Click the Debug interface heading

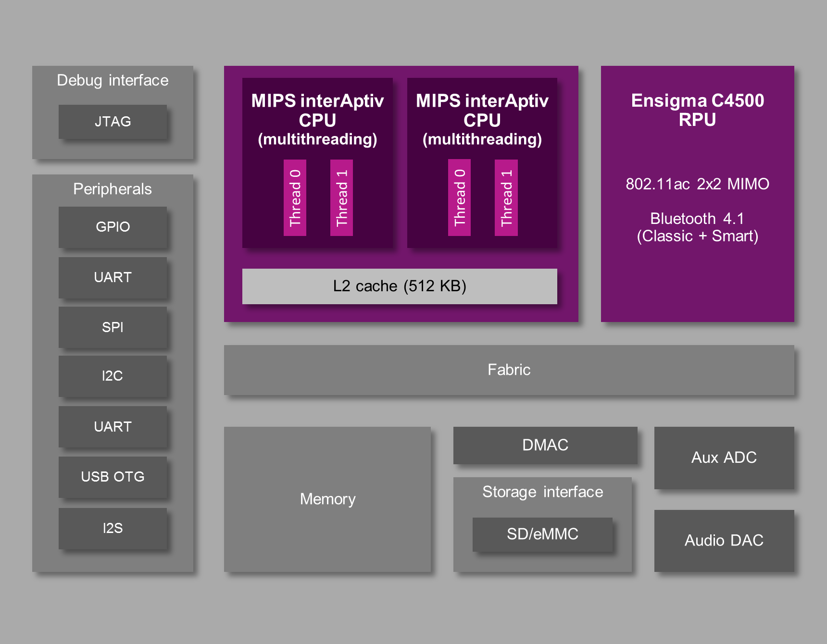[x=113, y=80]
